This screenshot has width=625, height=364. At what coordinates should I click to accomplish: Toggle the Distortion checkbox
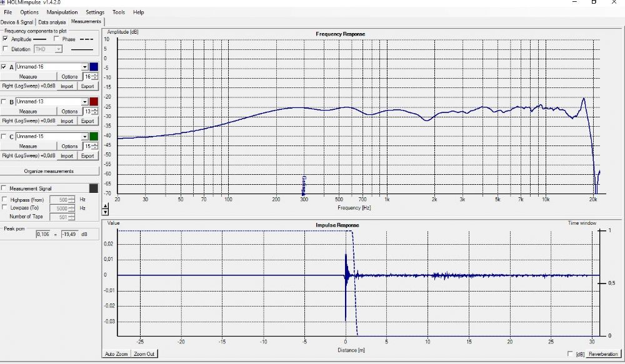(x=6, y=49)
